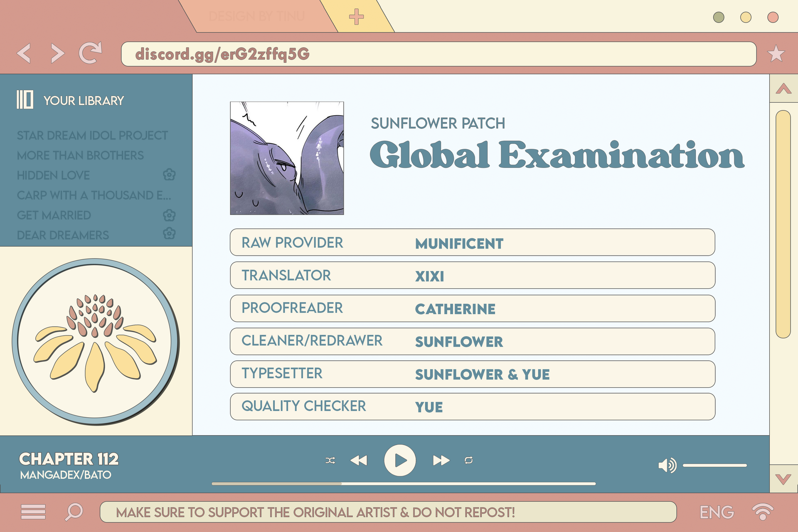The height and width of the screenshot is (532, 798).
Task: Click the hamburger menu icon
Action: point(33,512)
